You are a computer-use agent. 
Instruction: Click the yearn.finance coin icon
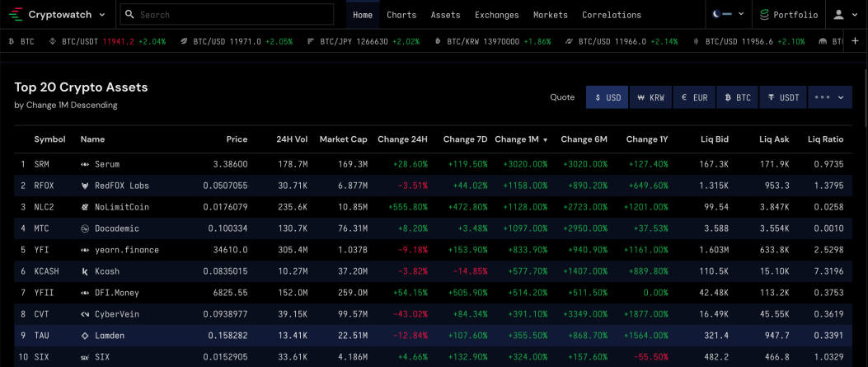[85, 250]
